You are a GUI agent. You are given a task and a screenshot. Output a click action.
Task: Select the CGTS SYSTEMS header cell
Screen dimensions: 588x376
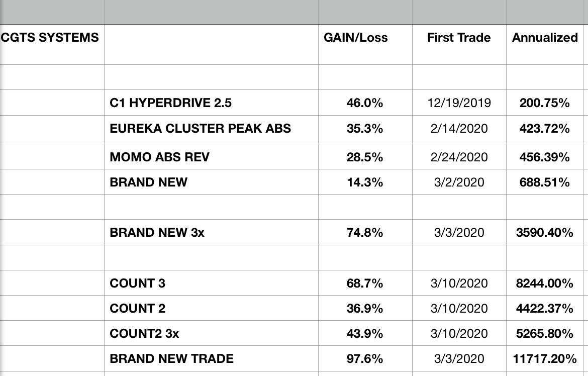tap(50, 38)
